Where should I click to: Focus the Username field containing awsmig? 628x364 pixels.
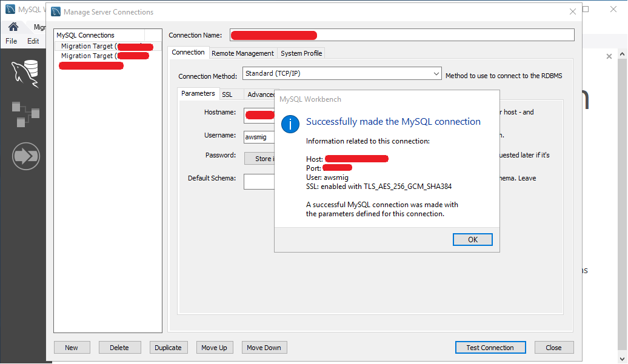tap(259, 137)
